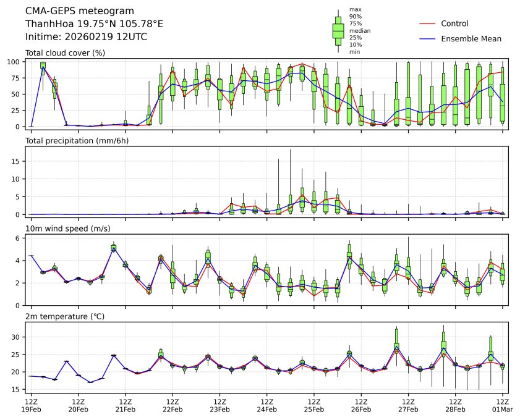Select the "Ensemble Mean" legend label
This screenshot has height=420, width=520.
[471, 38]
